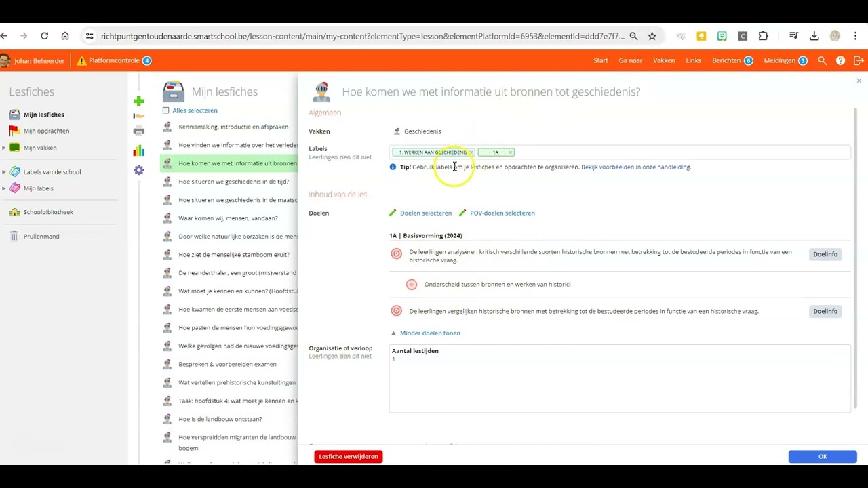
Task: Expand the Mijn vakken tree arrow
Action: 4,148
